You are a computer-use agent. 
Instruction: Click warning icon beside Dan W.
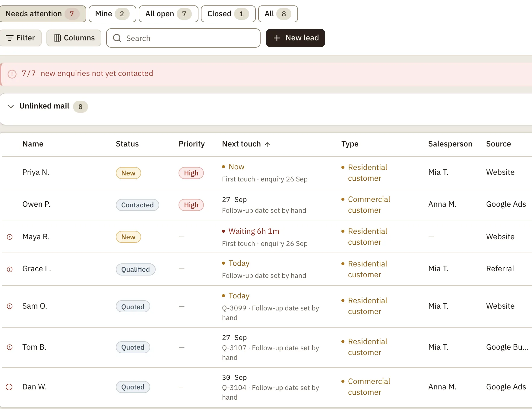coord(9,387)
